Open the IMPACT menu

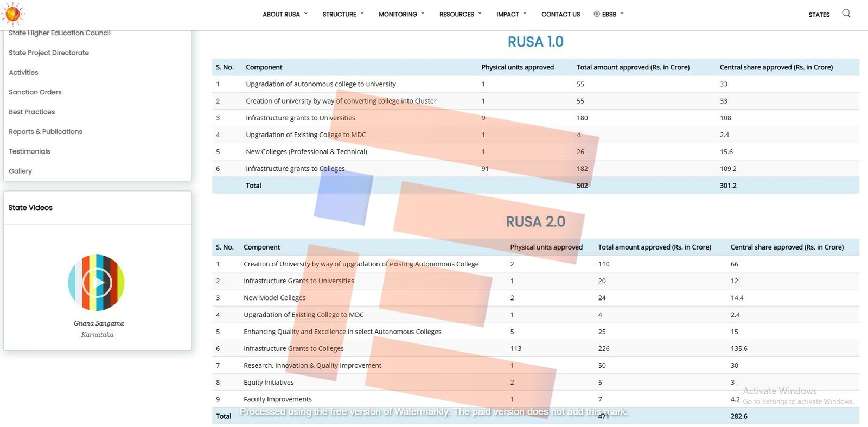pos(508,15)
